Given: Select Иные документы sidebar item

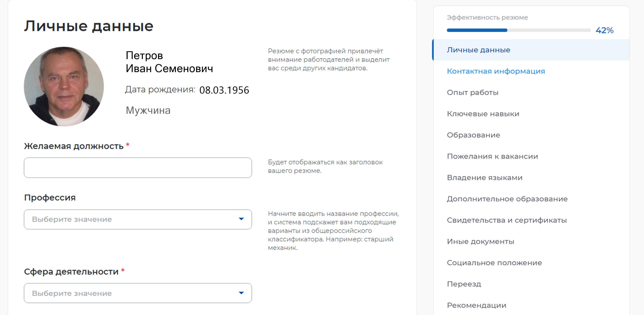Looking at the screenshot, I should pos(481,242).
